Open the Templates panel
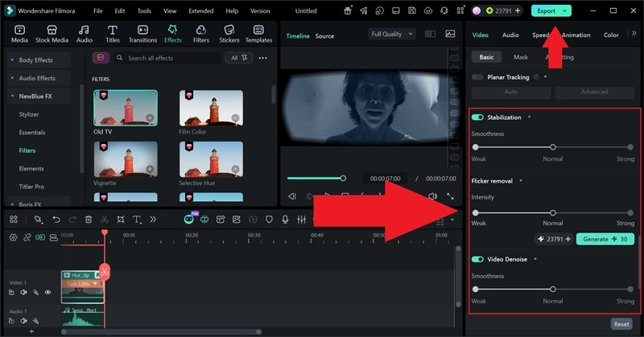This screenshot has width=644, height=337. click(258, 34)
